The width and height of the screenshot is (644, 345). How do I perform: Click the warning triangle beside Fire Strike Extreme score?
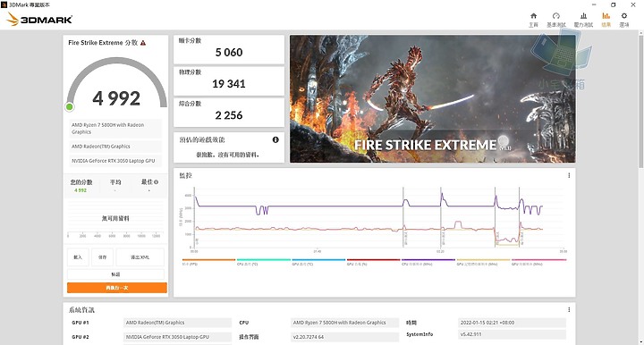[143, 43]
